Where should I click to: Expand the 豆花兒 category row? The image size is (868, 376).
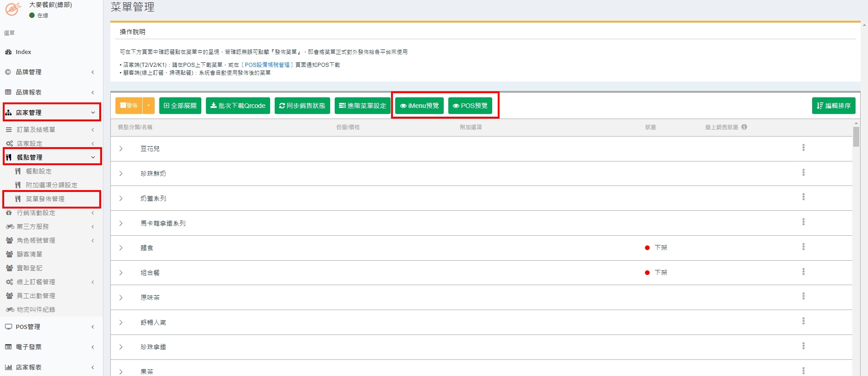[x=121, y=149]
